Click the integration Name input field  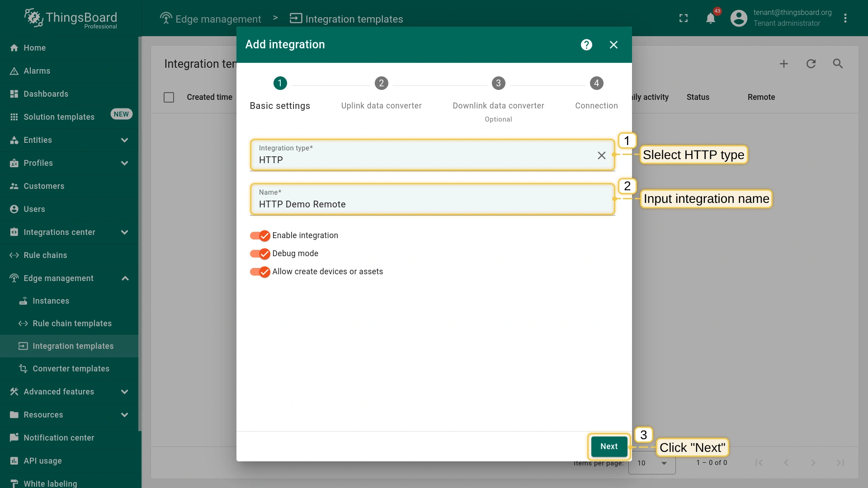click(x=425, y=204)
